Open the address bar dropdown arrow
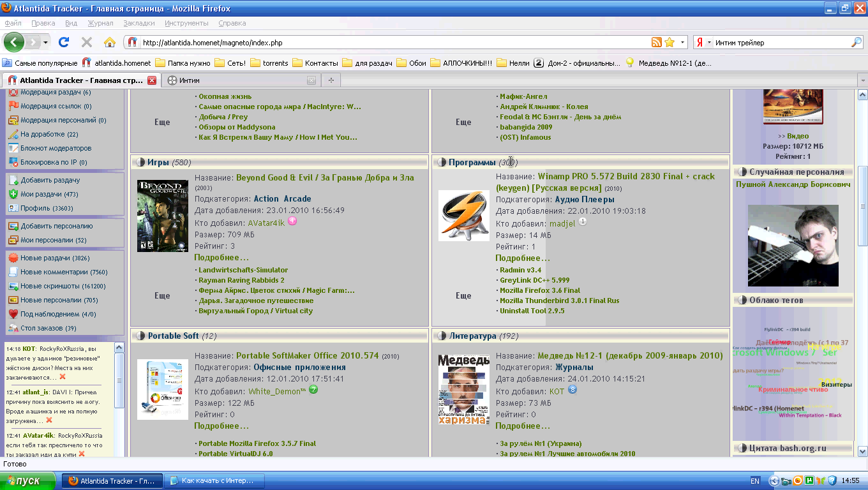 (x=683, y=43)
